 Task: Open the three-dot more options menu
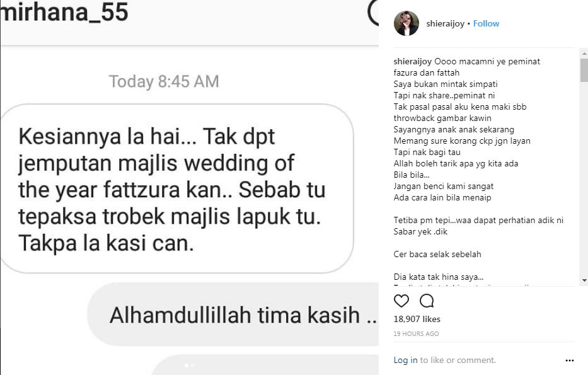point(569,361)
